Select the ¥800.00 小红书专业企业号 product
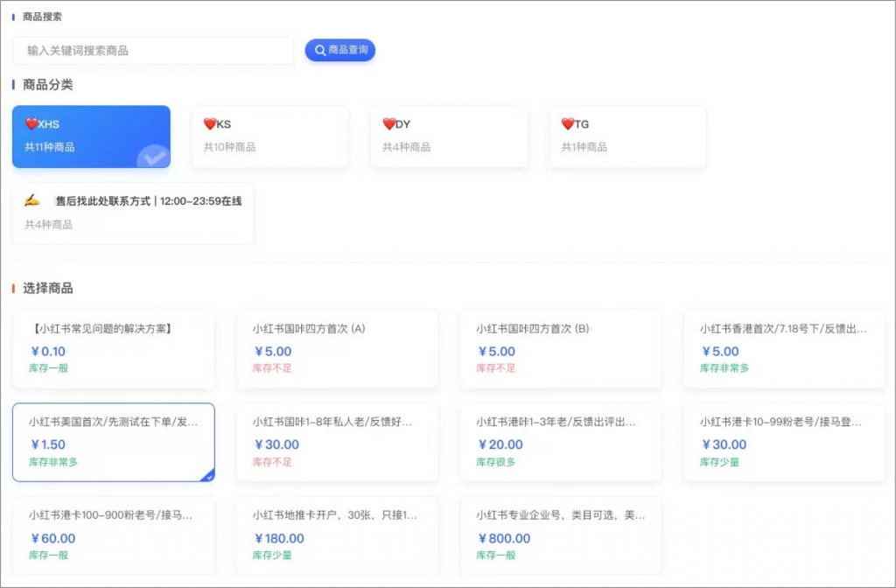Viewport: 896px width, 588px height. (560, 535)
